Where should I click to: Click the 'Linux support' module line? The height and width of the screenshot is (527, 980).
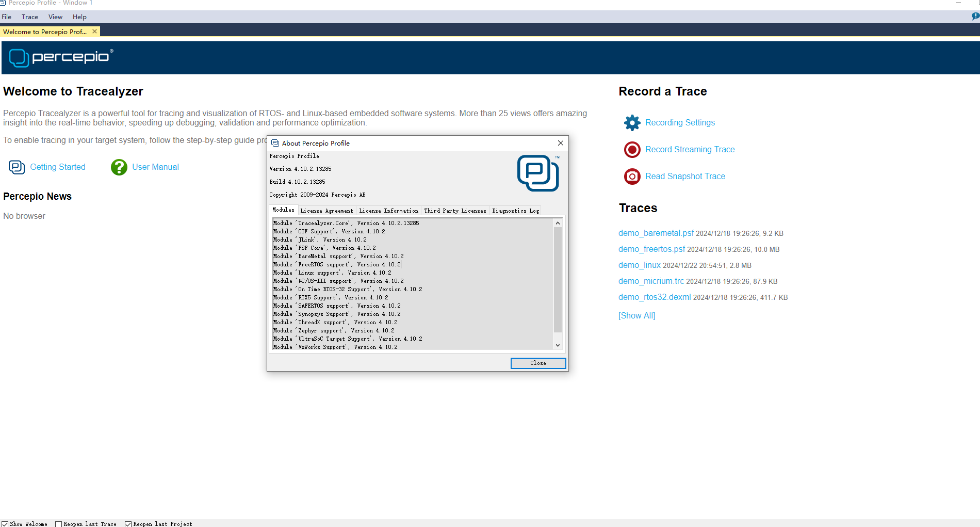coord(332,273)
